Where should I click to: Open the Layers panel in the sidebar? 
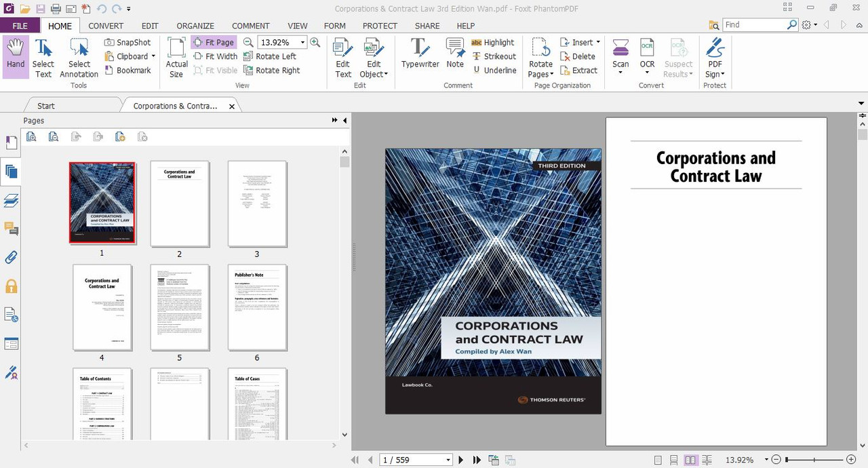point(11,200)
